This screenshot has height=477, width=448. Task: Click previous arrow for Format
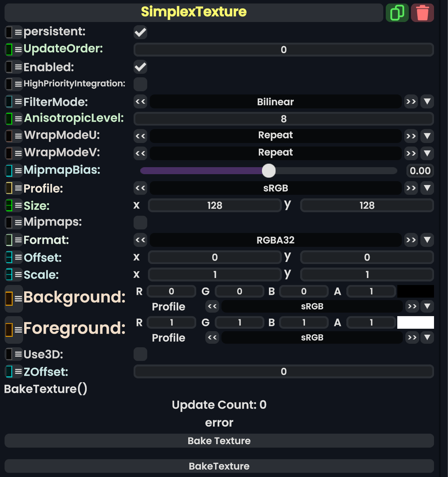point(140,240)
